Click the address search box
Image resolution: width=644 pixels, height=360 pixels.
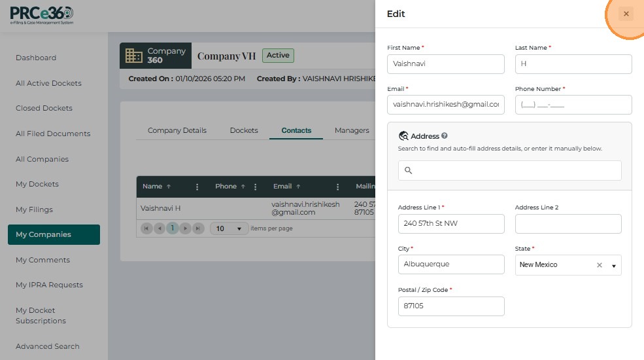(510, 170)
